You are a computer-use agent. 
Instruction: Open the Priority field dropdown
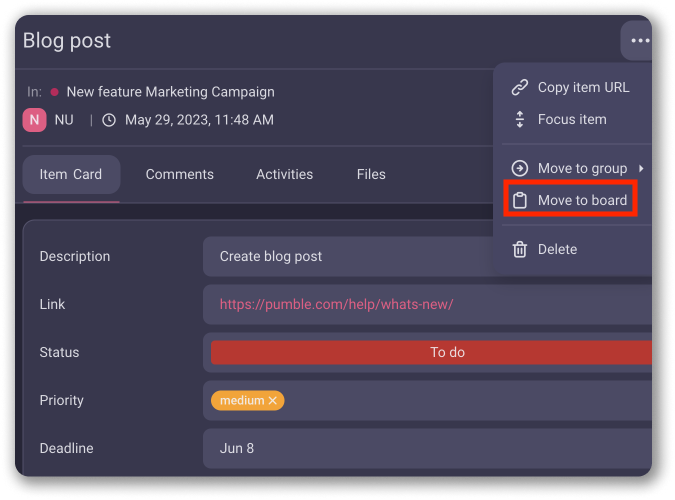tap(460, 400)
